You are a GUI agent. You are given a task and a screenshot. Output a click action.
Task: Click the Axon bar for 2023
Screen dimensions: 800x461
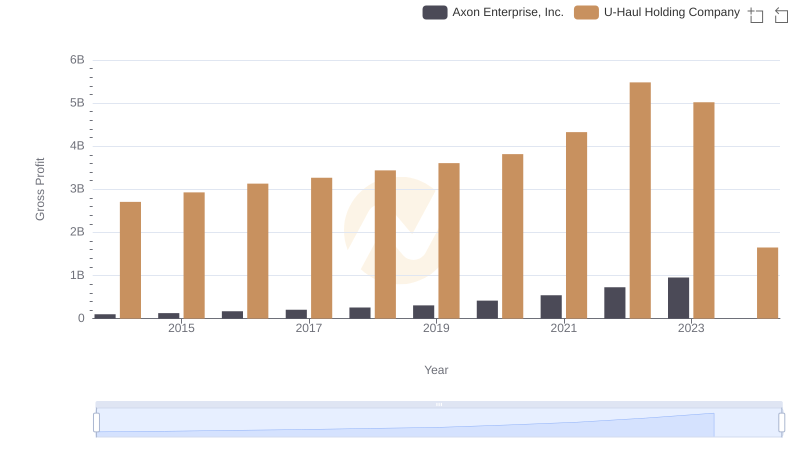click(679, 298)
